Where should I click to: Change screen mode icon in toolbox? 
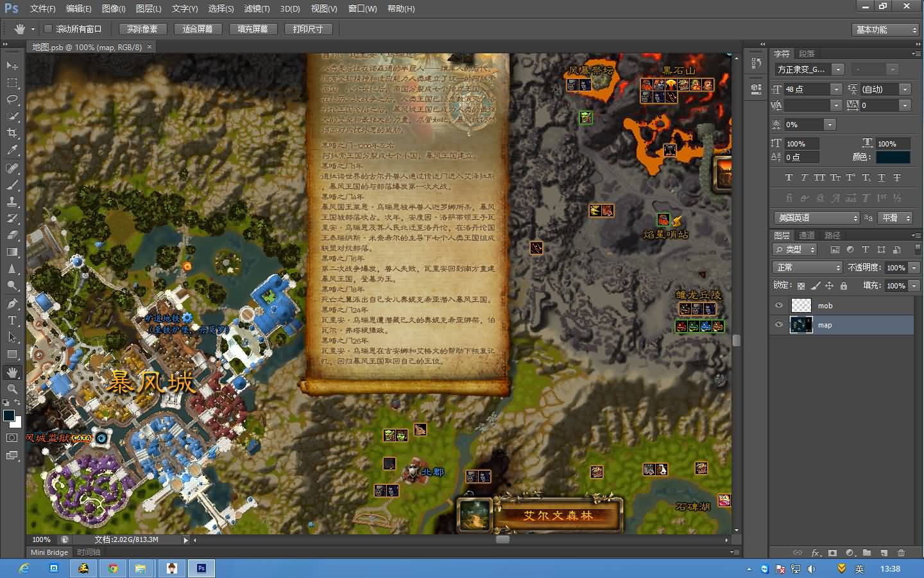12,455
